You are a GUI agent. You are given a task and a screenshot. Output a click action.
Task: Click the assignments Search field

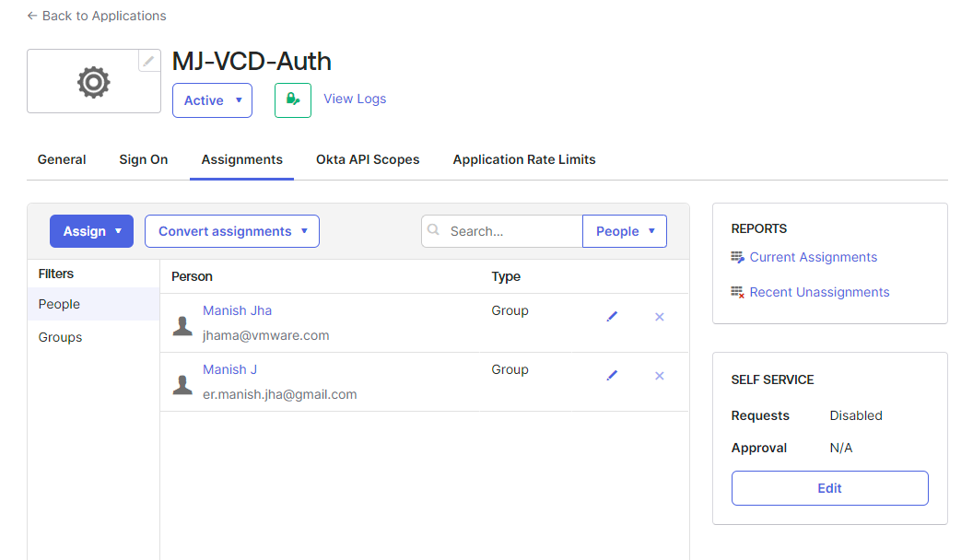click(x=511, y=231)
